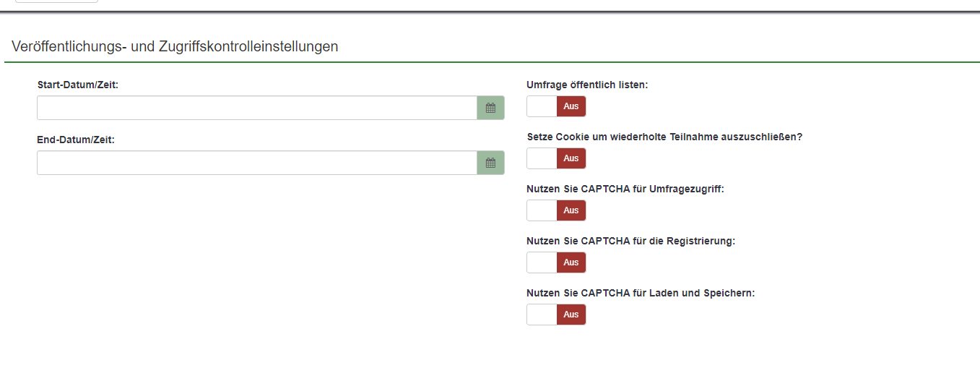Click the 'CAPTCHA für die Registrierung' label

pyautogui.click(x=630, y=242)
